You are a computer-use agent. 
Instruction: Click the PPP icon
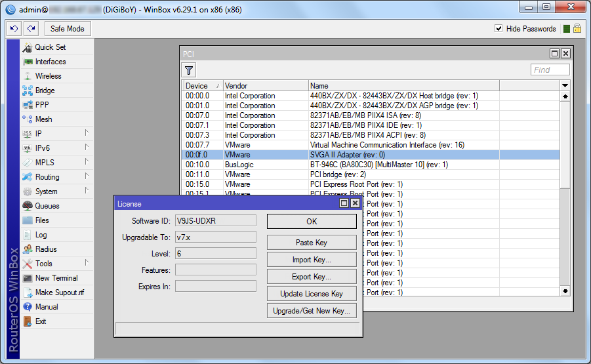click(28, 105)
